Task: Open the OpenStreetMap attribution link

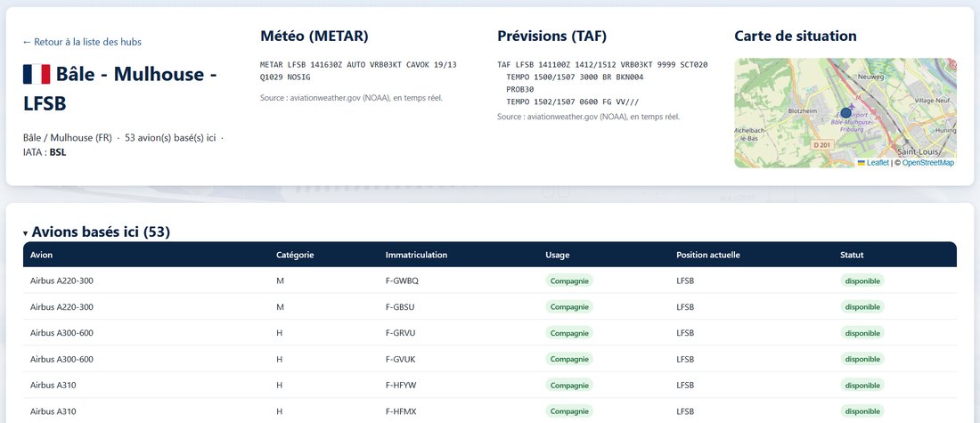Action: [x=928, y=162]
